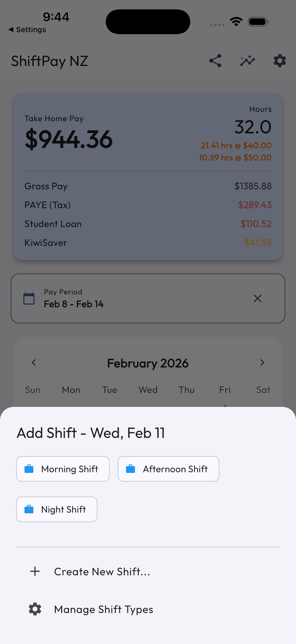
Task: Open settings gear in top bar
Action: point(280,61)
